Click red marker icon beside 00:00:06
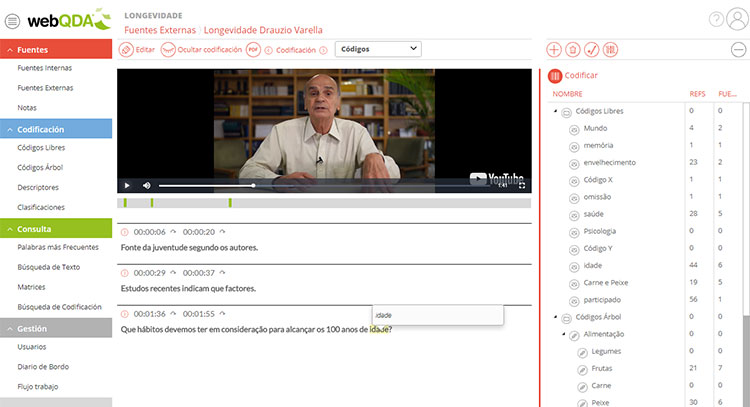 pyautogui.click(x=124, y=232)
